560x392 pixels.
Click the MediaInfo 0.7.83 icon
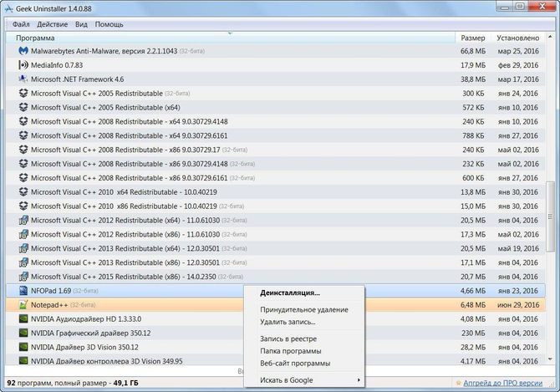point(23,65)
